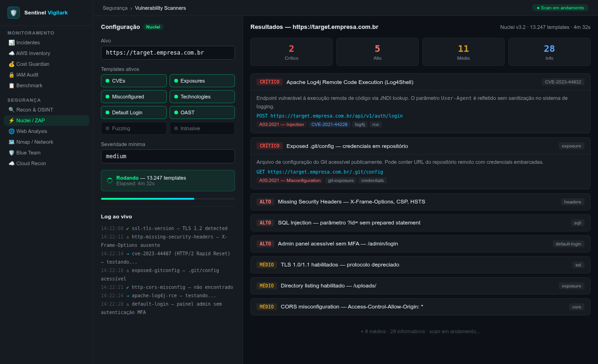The image size is (598, 364).
Task: Expand the SQL Injection finding
Action: (x=420, y=223)
